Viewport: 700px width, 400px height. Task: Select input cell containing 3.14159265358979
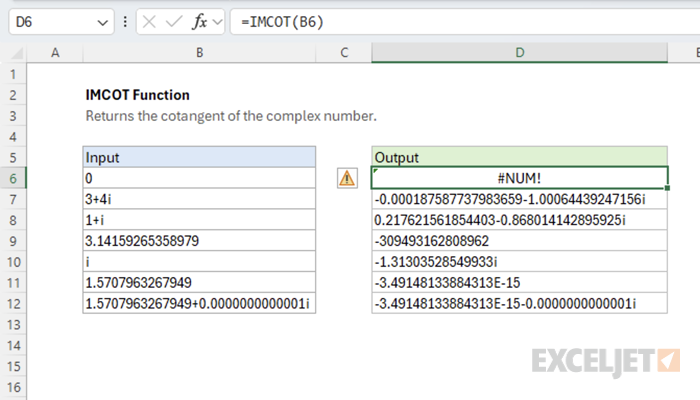[x=199, y=241]
